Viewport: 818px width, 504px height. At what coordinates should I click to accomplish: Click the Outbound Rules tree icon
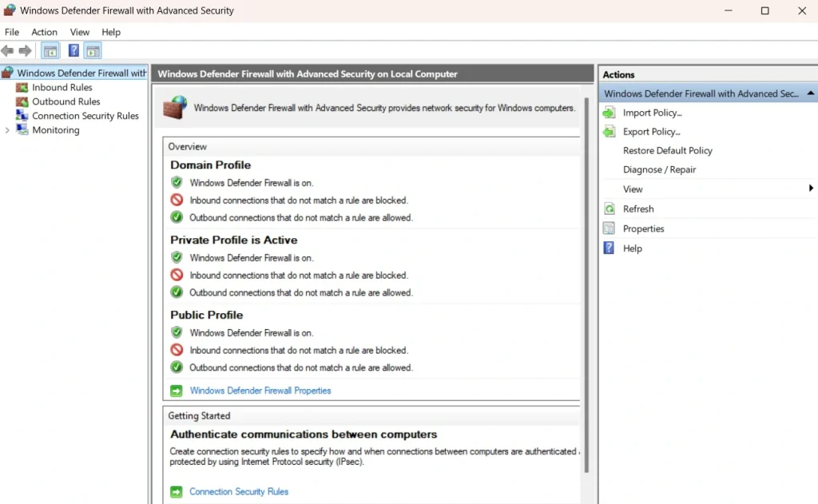(x=22, y=101)
